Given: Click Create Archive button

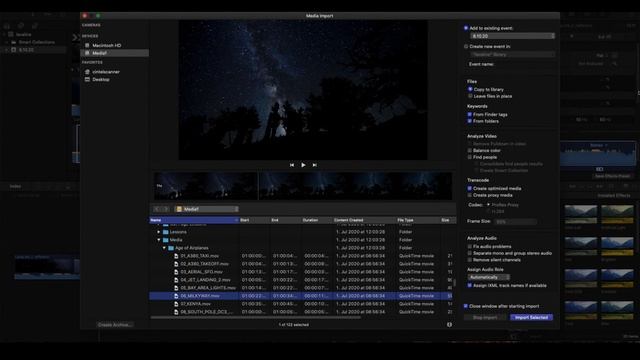Looking at the screenshot, I should (x=115, y=325).
